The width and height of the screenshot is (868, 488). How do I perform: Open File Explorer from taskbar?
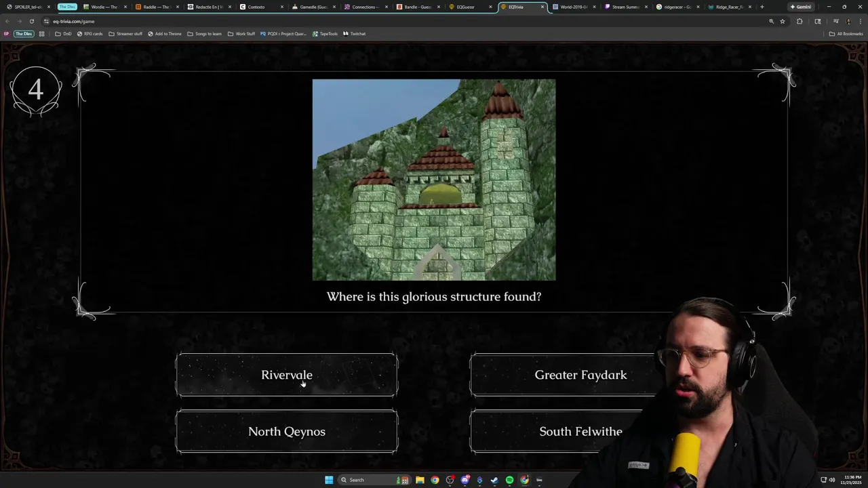(420, 480)
